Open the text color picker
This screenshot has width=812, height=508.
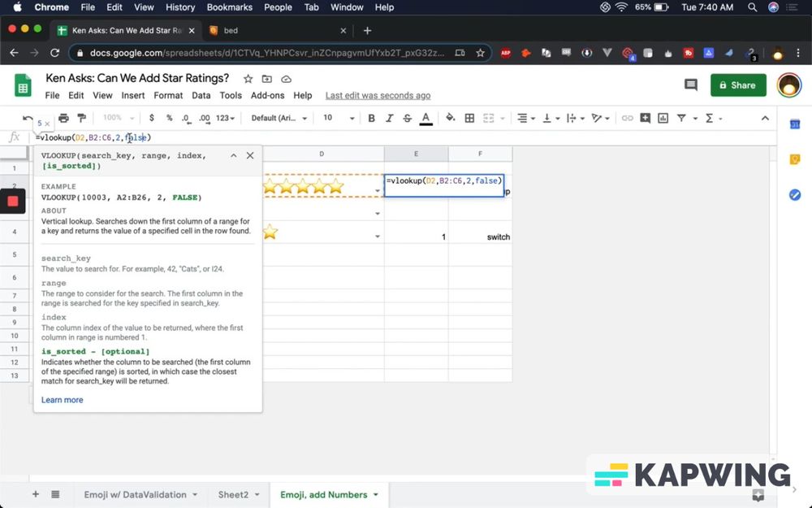425,118
